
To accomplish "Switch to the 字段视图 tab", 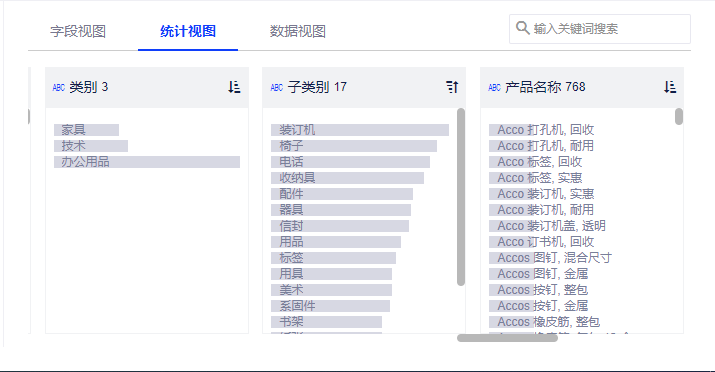I will pyautogui.click(x=78, y=31).
